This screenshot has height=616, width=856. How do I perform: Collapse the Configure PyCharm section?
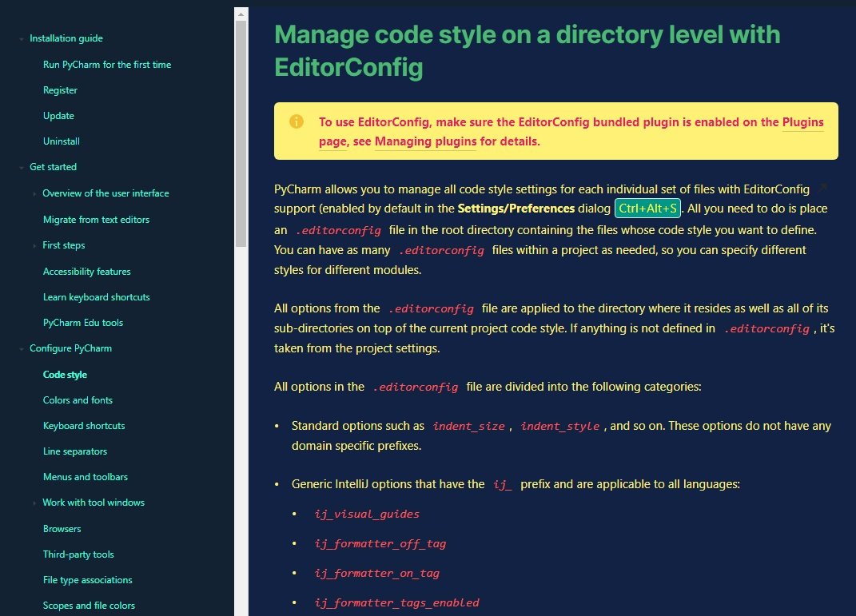(20, 348)
